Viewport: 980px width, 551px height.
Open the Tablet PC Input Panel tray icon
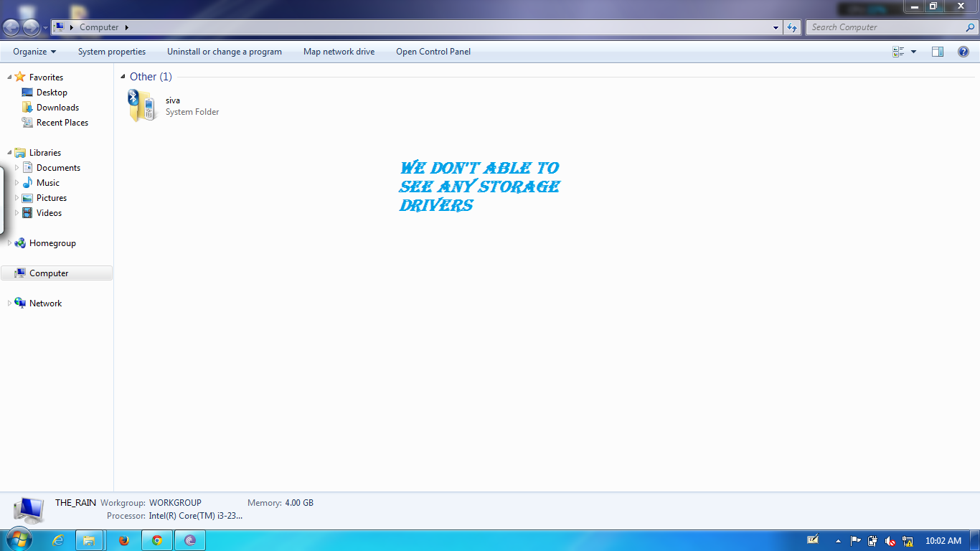pos(813,540)
